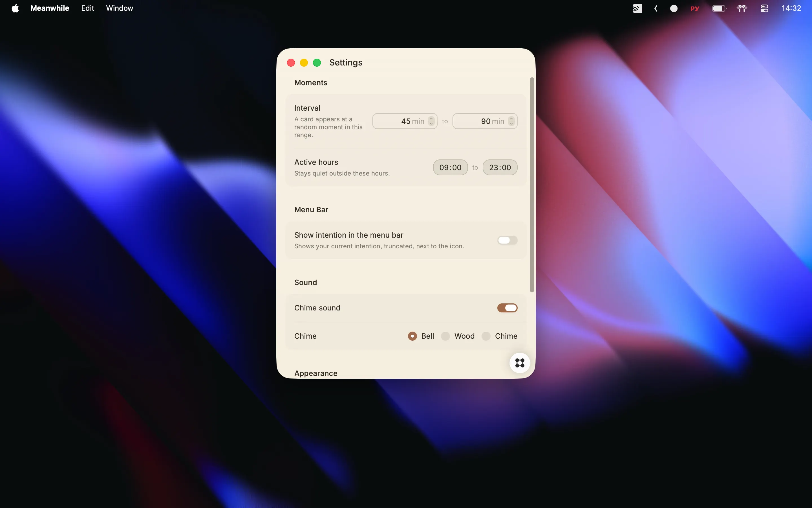The width and height of the screenshot is (812, 508).
Task: Click the Moments section heading
Action: [x=310, y=83]
